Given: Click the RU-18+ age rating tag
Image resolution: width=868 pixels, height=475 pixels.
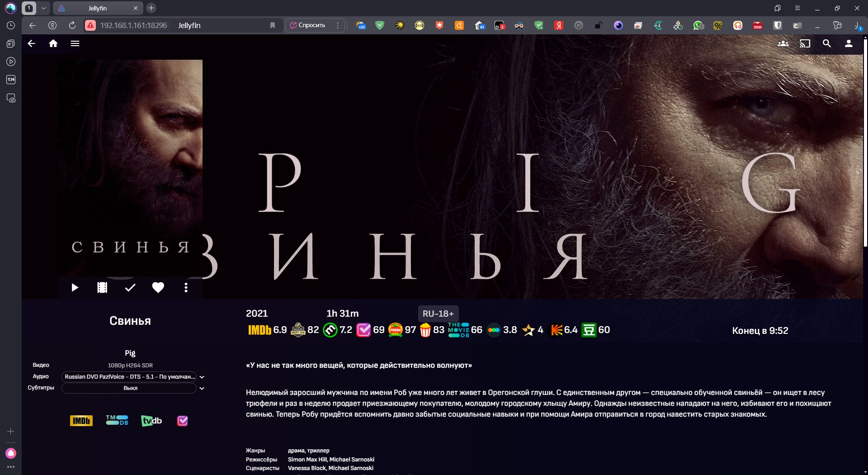Looking at the screenshot, I should (438, 313).
